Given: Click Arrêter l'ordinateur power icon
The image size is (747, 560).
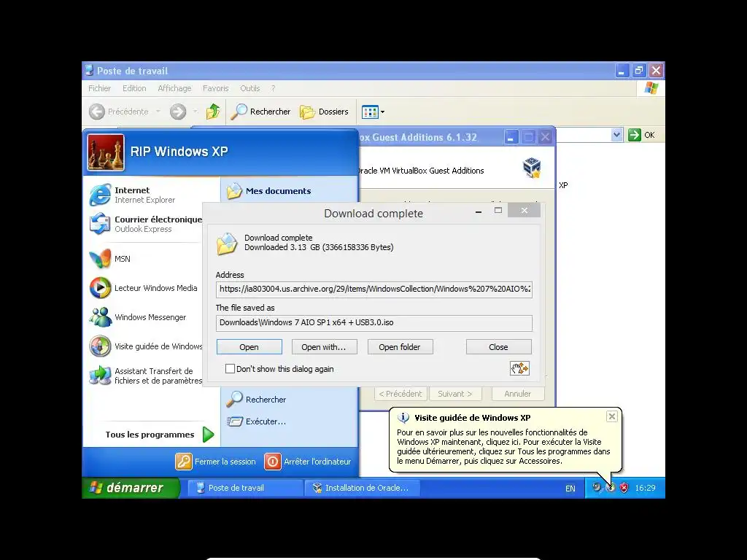Looking at the screenshot, I should [x=273, y=462].
